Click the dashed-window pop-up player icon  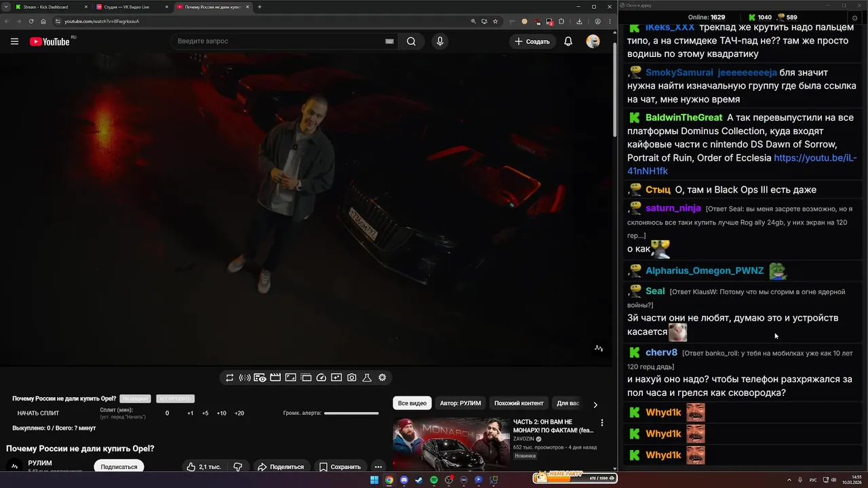(x=306, y=378)
